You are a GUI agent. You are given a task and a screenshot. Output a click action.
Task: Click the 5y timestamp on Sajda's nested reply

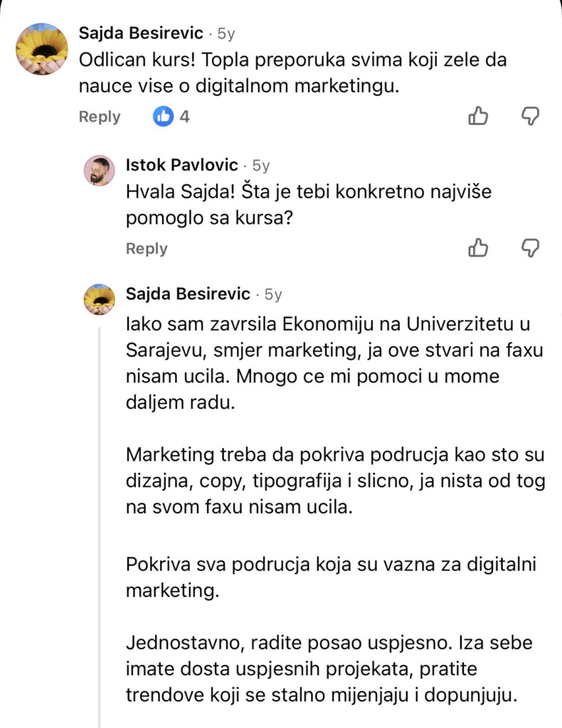click(x=273, y=294)
